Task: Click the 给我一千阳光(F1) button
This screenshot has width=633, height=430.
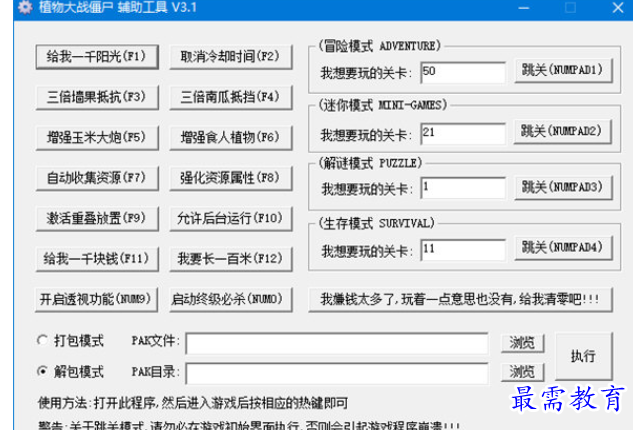Action: point(97,57)
